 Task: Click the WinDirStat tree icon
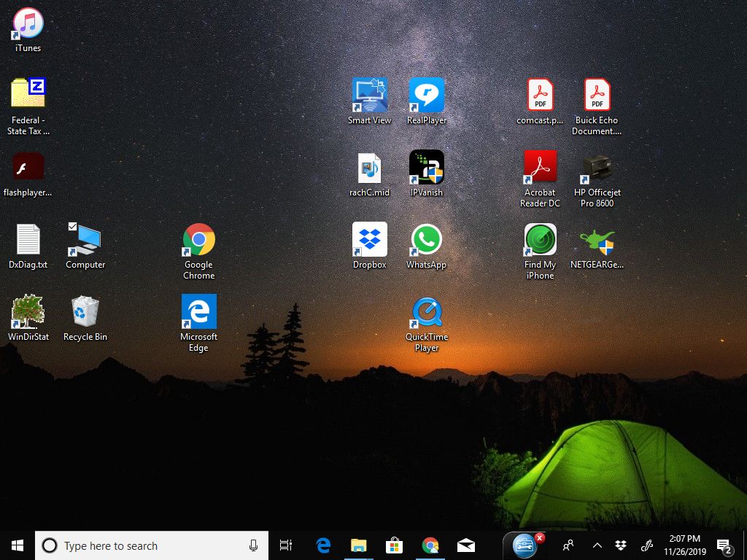[x=28, y=312]
